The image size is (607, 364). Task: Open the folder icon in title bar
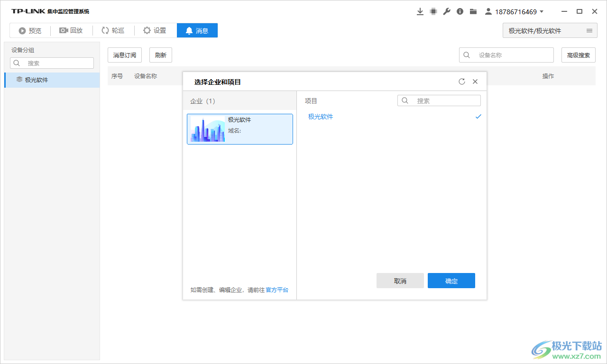[x=473, y=11]
